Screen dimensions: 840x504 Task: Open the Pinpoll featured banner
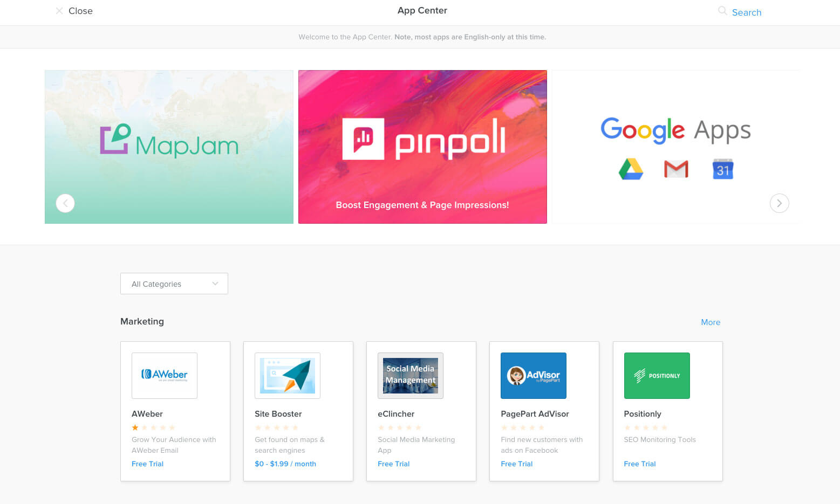pyautogui.click(x=422, y=147)
